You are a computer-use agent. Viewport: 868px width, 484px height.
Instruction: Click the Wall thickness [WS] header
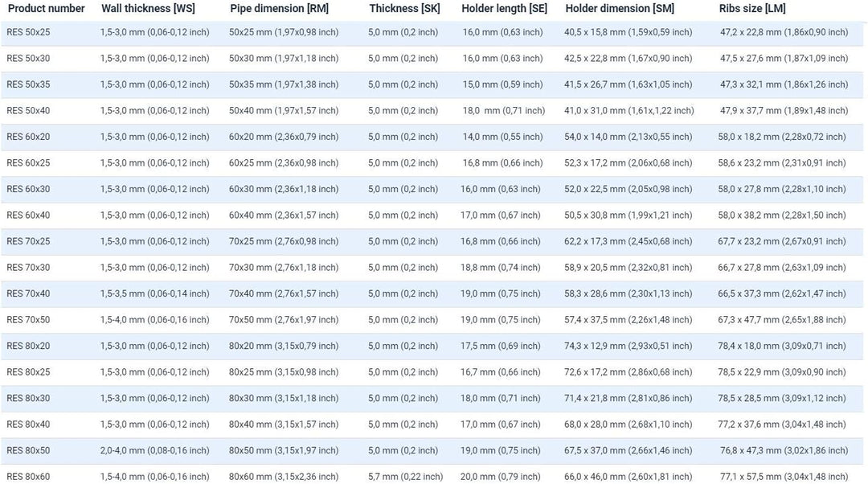(148, 8)
